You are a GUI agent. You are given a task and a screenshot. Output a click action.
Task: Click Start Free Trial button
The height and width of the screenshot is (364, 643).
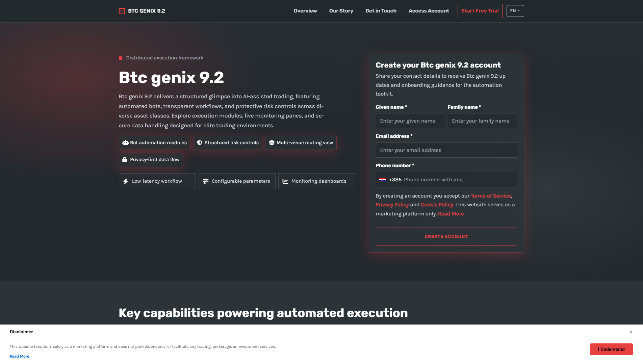tap(480, 11)
